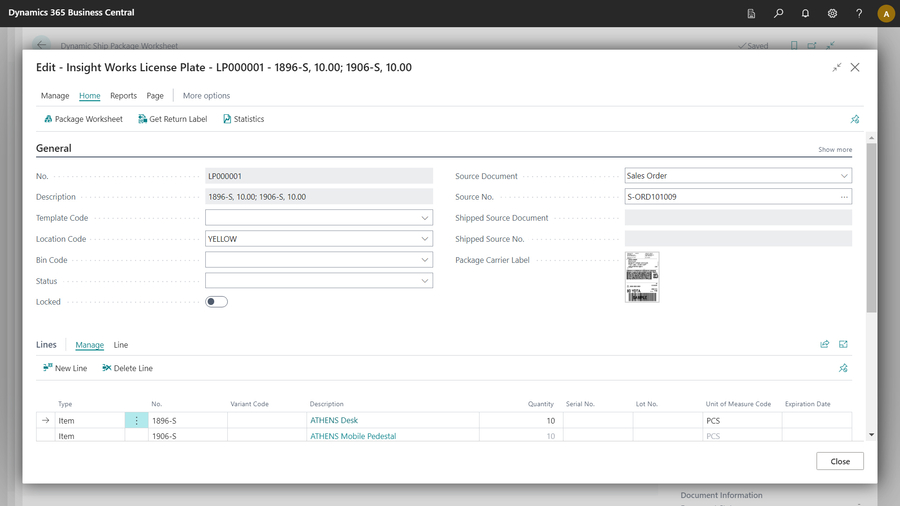Open the Status dropdown
The height and width of the screenshot is (506, 900).
tap(424, 281)
